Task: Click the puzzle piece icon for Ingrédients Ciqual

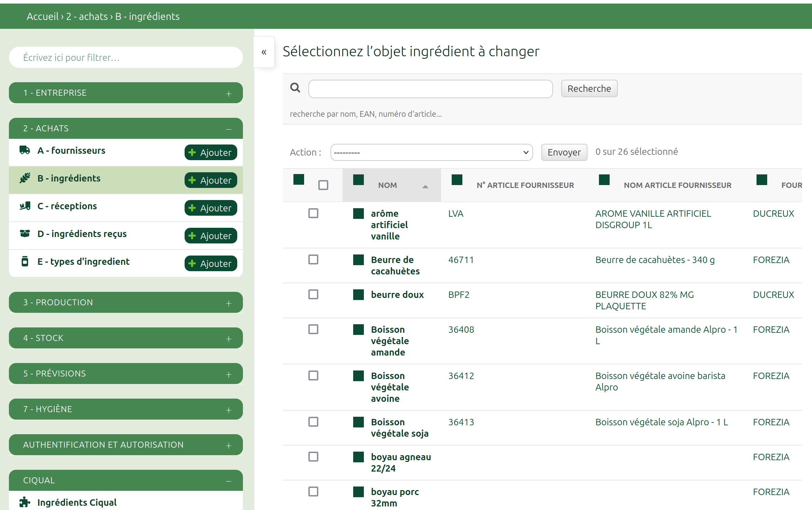Action: click(x=25, y=502)
